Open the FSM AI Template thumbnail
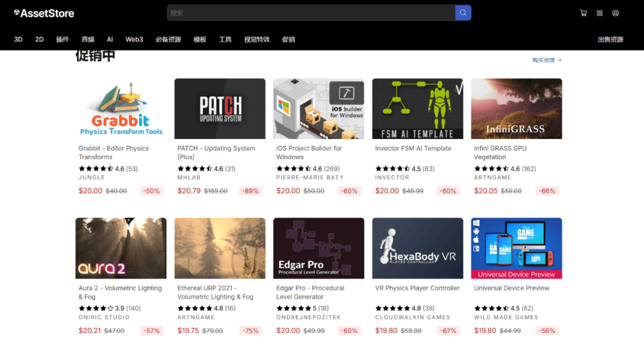Viewport: 644px width, 343px height. point(417,109)
